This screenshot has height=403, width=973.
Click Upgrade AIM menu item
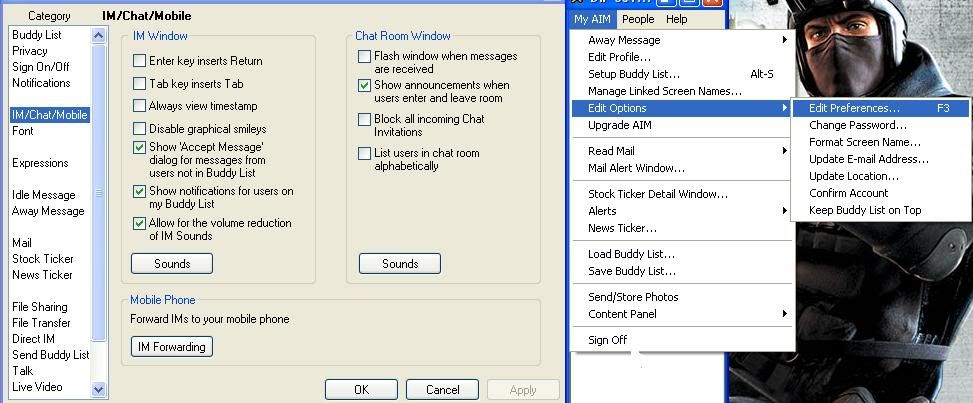683,125
